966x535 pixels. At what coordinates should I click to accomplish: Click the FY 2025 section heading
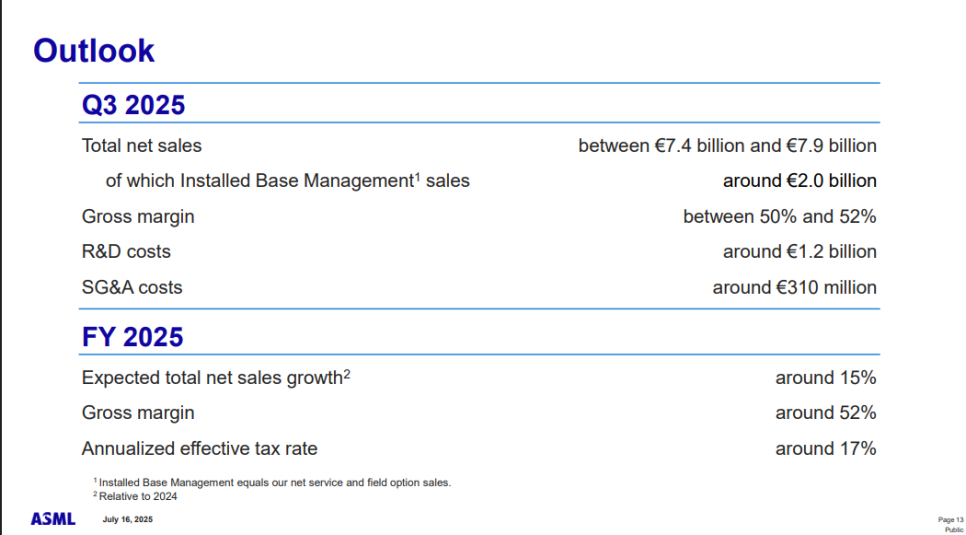[132, 337]
